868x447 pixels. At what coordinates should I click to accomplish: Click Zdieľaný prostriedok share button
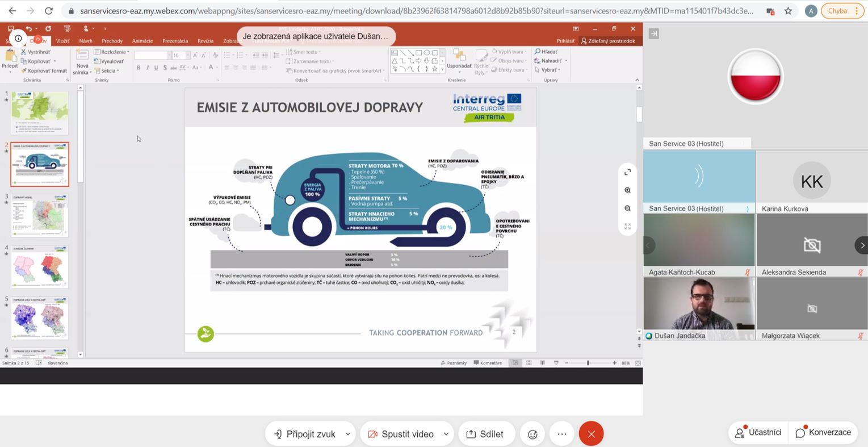click(x=608, y=41)
